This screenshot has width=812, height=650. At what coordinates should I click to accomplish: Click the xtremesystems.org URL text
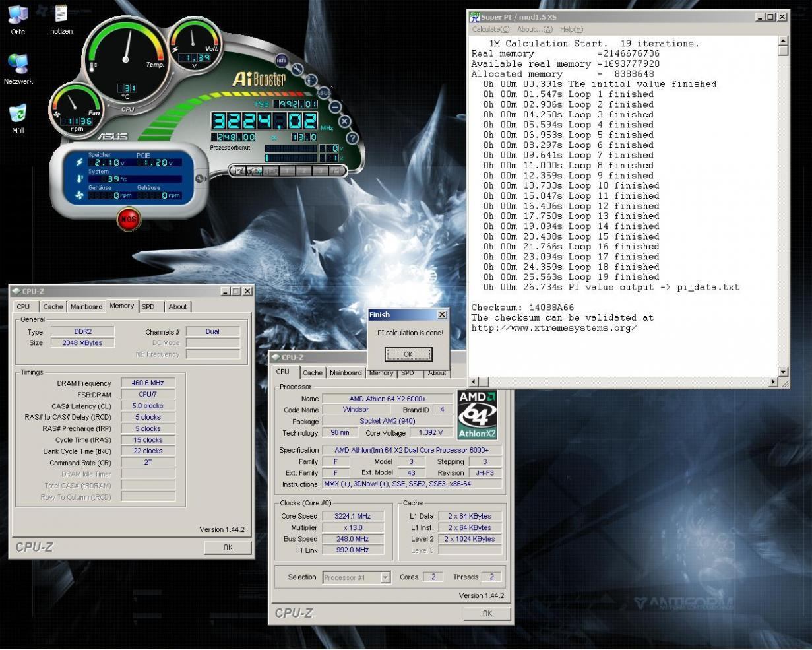(x=554, y=328)
